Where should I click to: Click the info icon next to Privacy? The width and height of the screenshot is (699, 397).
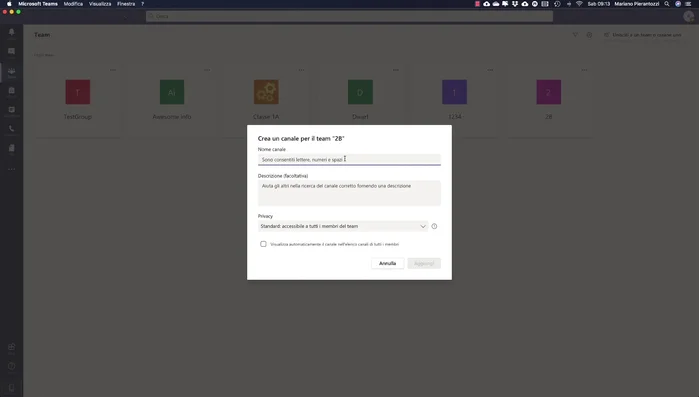pyautogui.click(x=434, y=226)
